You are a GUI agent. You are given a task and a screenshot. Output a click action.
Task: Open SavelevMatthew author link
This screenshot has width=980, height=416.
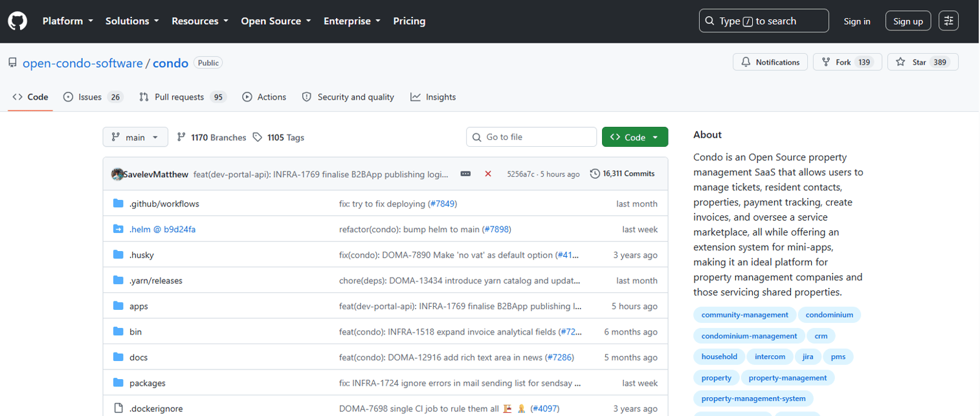click(x=156, y=174)
